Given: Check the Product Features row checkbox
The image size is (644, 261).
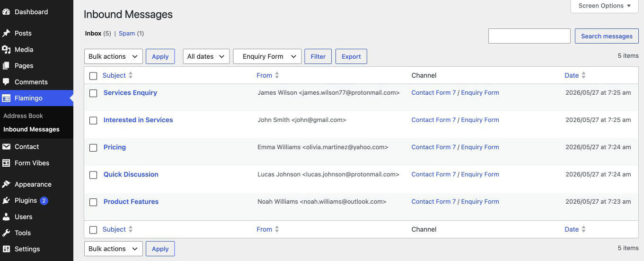Looking at the screenshot, I should pos(93,202).
